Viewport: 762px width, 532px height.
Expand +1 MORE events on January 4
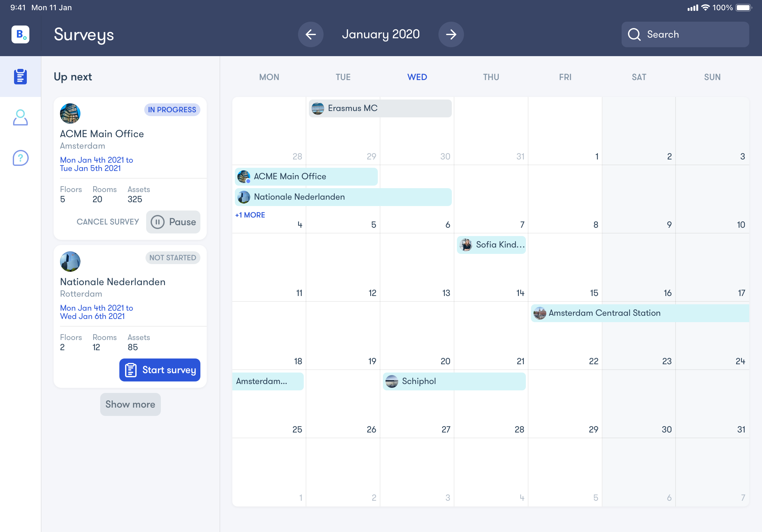click(250, 215)
